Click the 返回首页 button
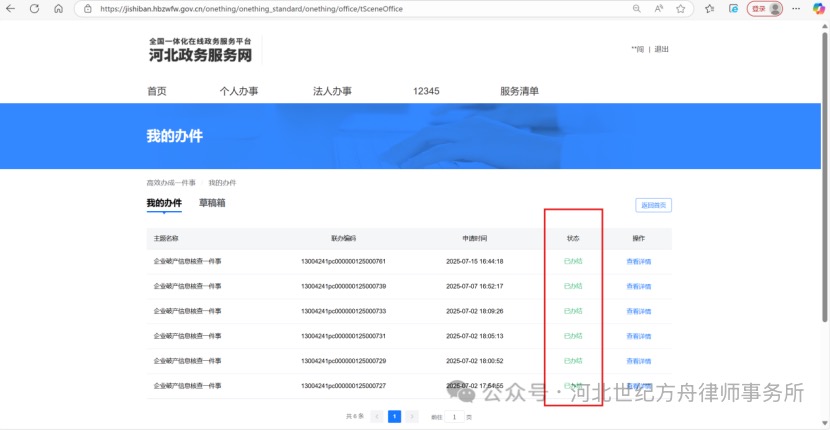830x430 pixels. tap(653, 205)
